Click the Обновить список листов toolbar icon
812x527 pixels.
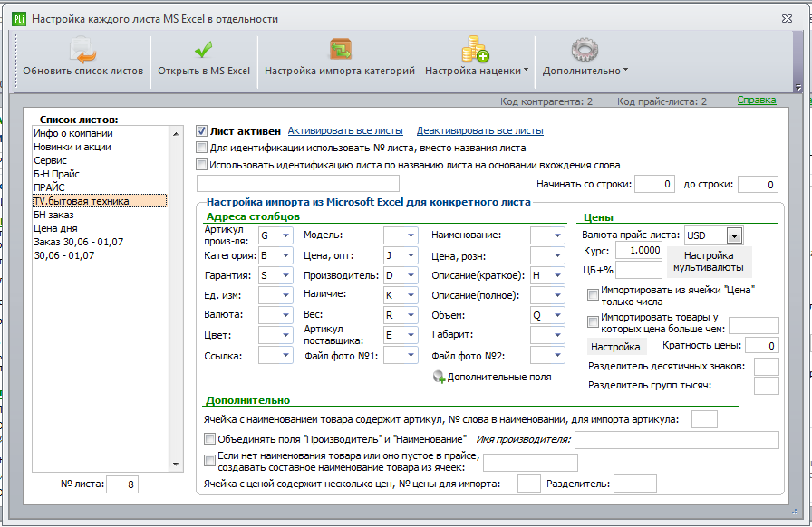point(82,50)
